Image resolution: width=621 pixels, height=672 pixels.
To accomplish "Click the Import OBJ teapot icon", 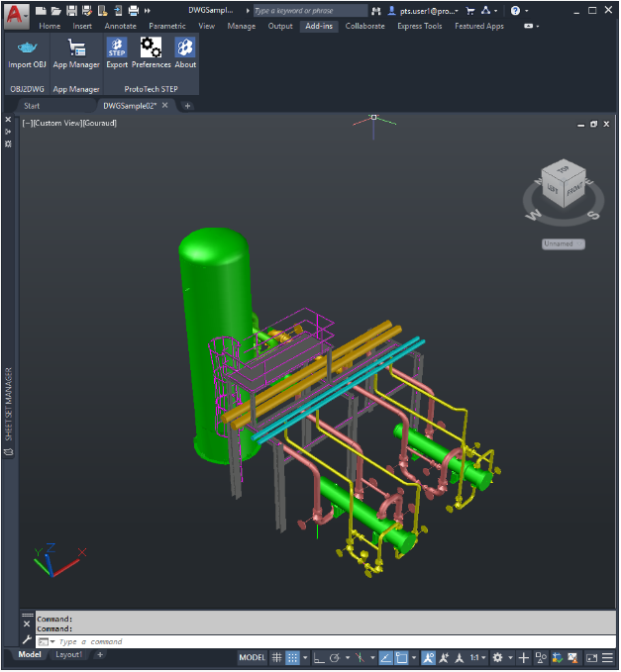I will pyautogui.click(x=27, y=48).
